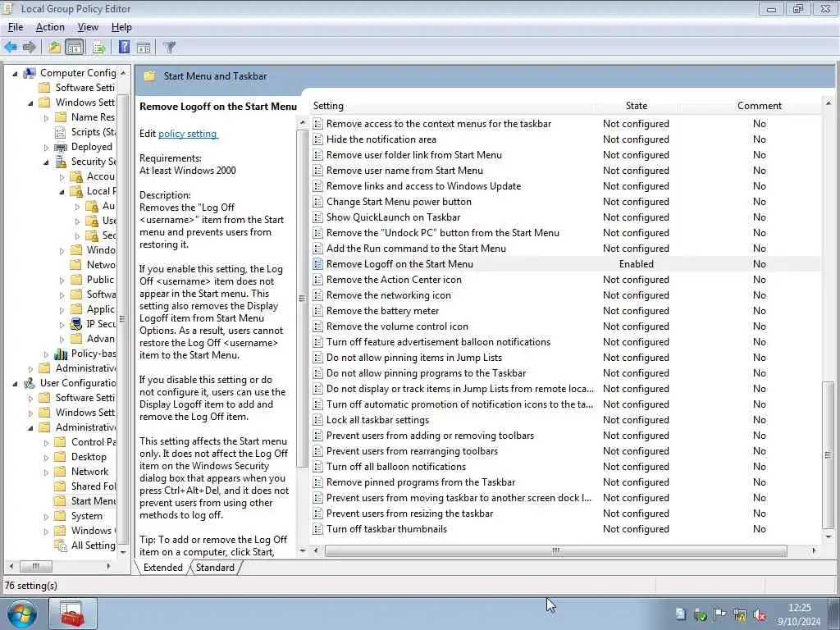
Task: Click the Up one level folder icon
Action: point(55,47)
